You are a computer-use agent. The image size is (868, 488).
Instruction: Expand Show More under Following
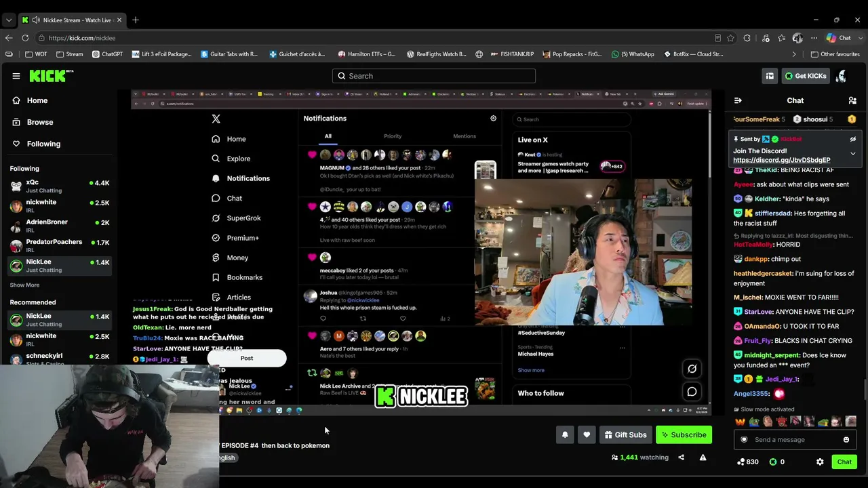[x=24, y=285]
